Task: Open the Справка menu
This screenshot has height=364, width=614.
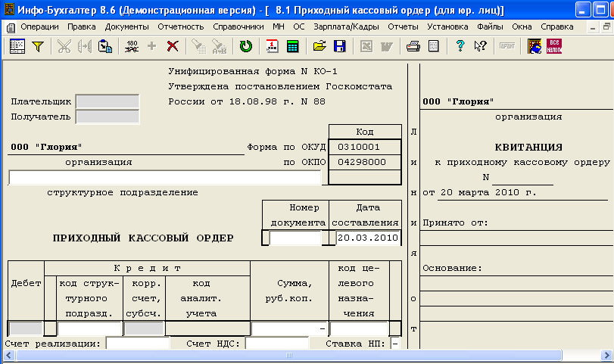Action: tap(556, 26)
